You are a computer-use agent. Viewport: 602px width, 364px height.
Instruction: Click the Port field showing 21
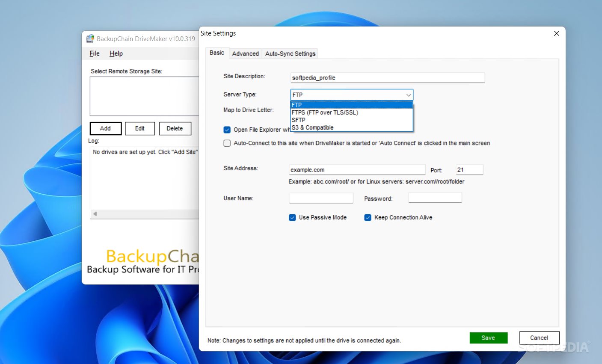[470, 170]
